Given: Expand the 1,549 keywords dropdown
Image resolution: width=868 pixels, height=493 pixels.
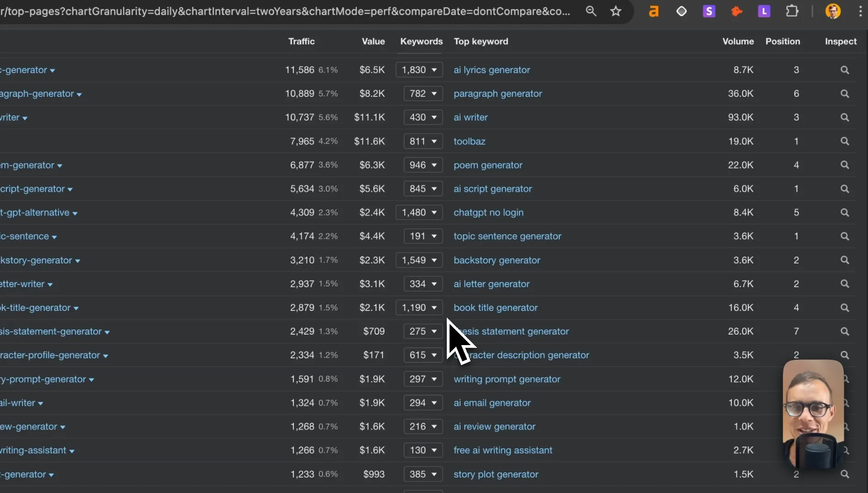Looking at the screenshot, I should 419,260.
